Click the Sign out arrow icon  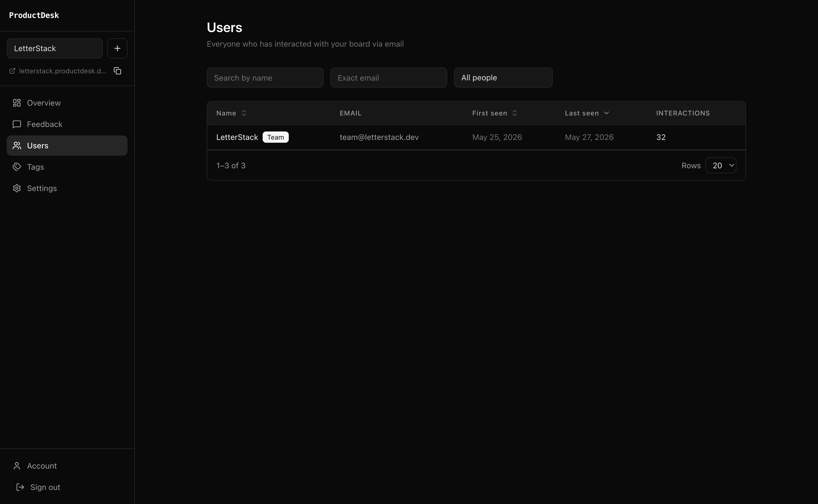pos(20,487)
